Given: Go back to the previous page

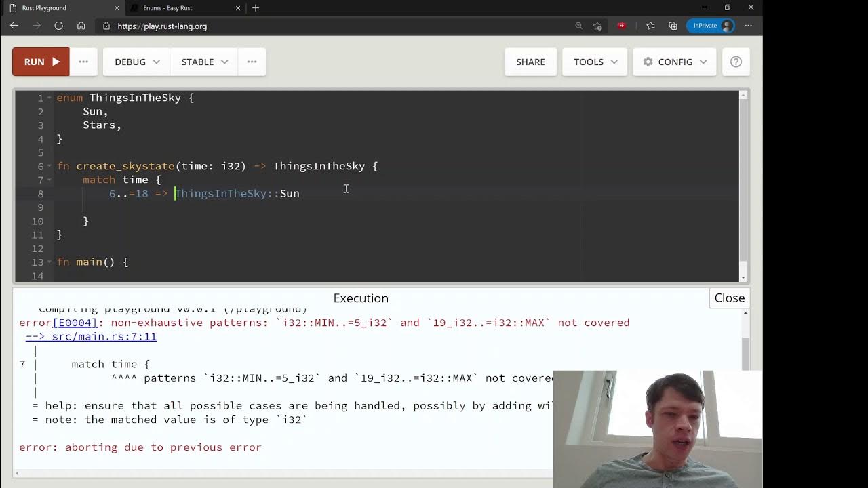Looking at the screenshot, I should click(14, 26).
